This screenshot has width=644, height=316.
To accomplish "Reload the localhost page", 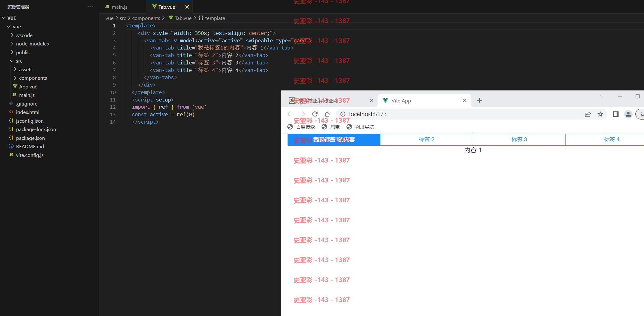I will coord(315,114).
